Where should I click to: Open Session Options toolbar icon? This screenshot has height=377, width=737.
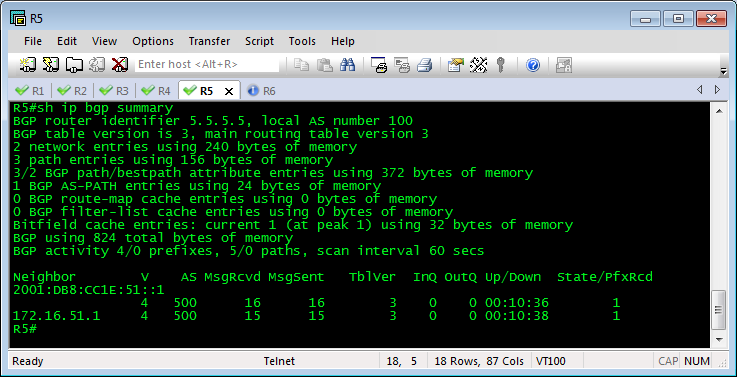(455, 64)
